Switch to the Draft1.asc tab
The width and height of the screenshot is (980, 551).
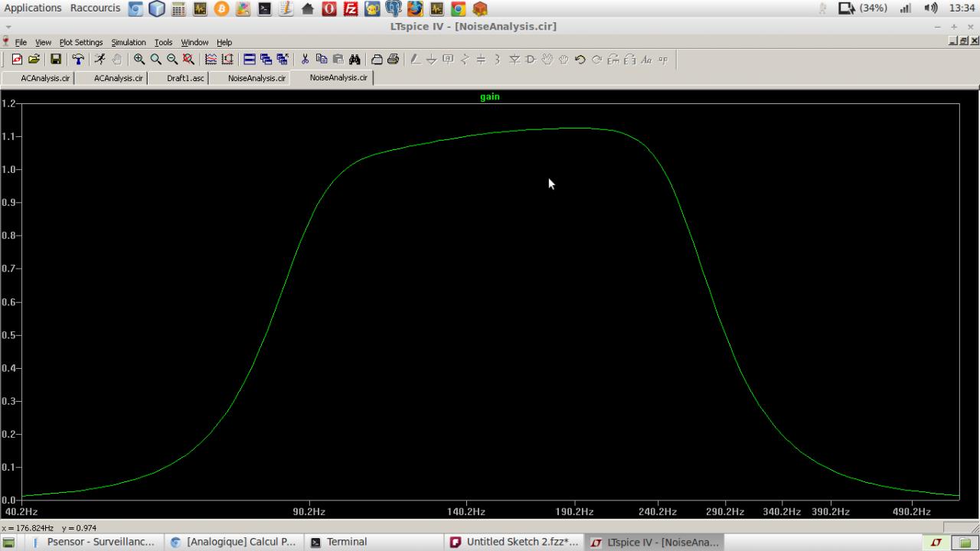[185, 78]
